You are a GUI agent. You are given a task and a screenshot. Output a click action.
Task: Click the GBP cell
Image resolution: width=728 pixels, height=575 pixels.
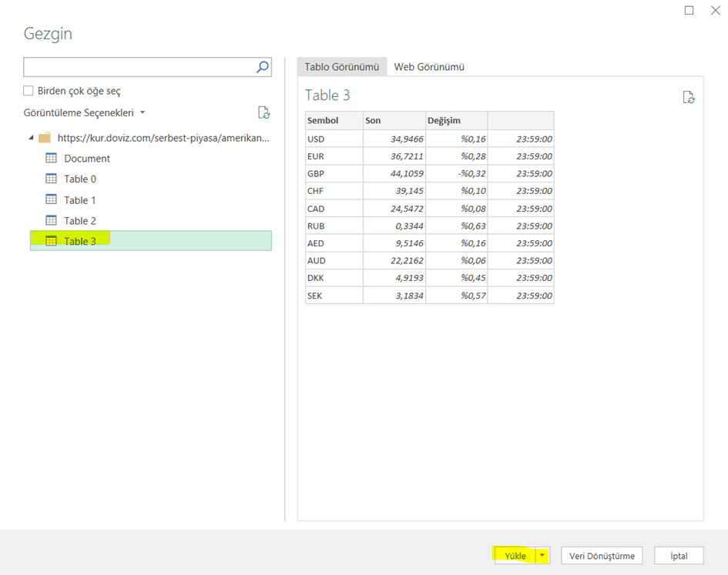[334, 173]
